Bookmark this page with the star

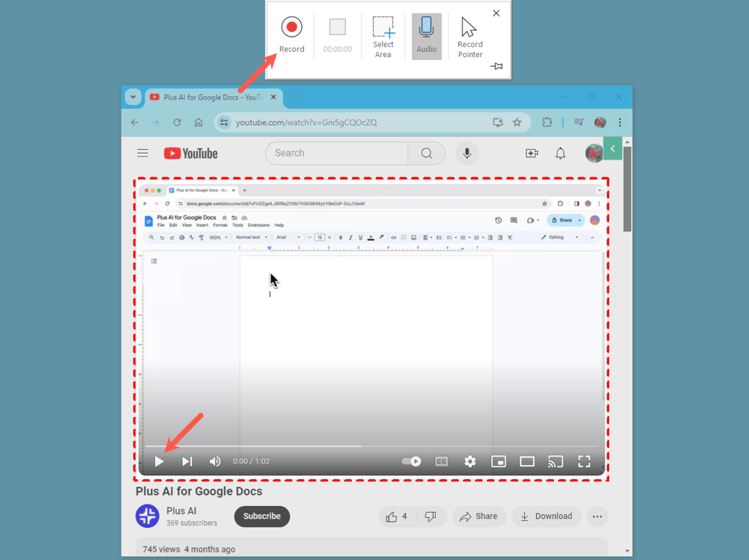tap(517, 123)
